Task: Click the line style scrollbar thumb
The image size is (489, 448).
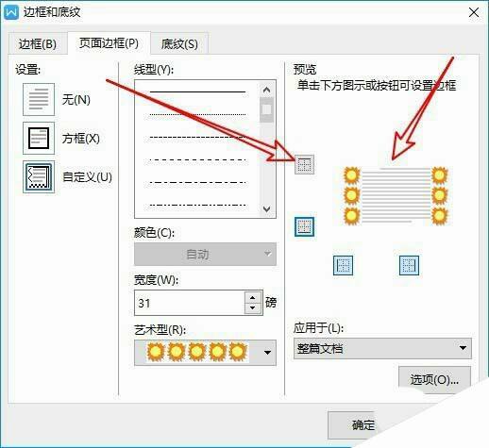Action: click(266, 110)
